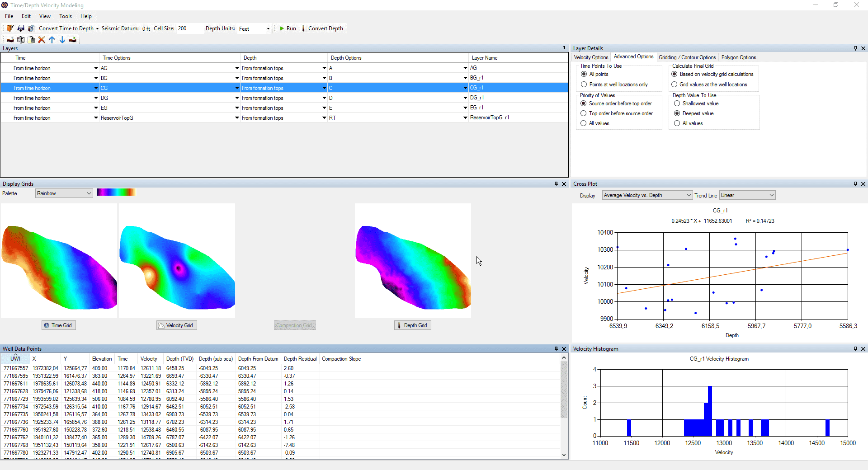Screen dimensions: 868x470
Task: Click the paste layer icon
Action: point(31,40)
